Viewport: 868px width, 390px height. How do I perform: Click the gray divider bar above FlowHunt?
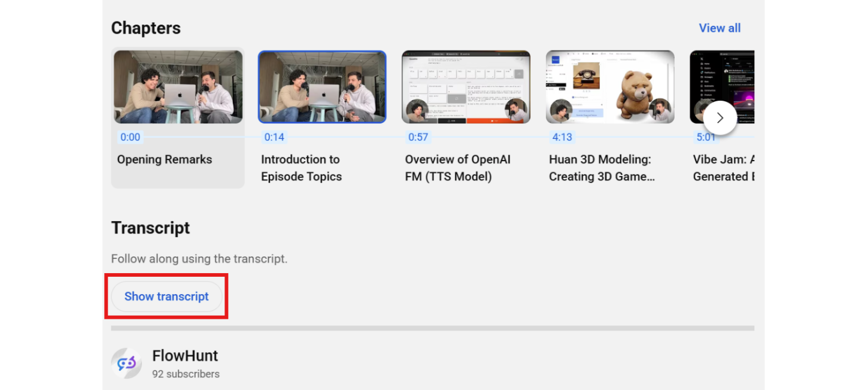tap(433, 328)
